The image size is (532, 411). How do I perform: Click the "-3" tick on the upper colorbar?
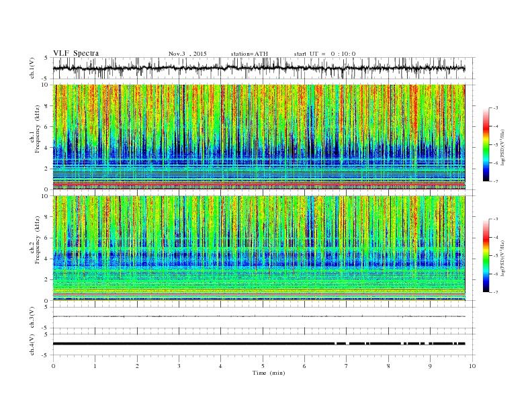(496, 108)
